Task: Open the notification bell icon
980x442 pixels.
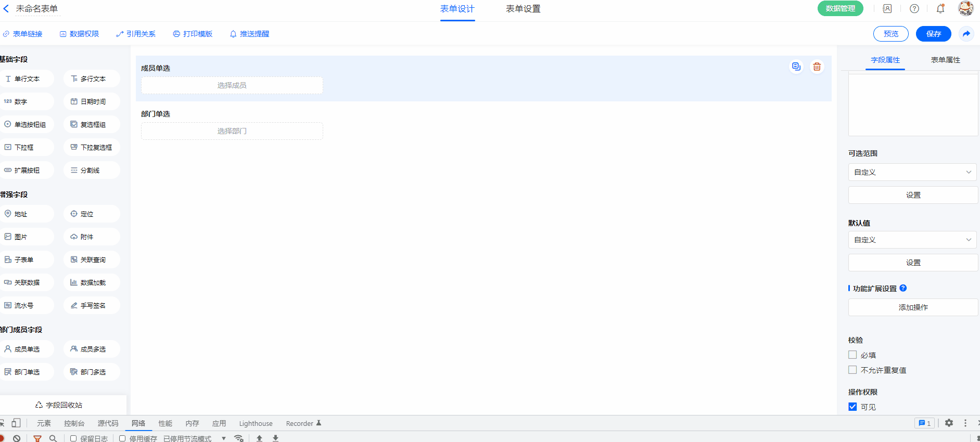Action: point(940,9)
